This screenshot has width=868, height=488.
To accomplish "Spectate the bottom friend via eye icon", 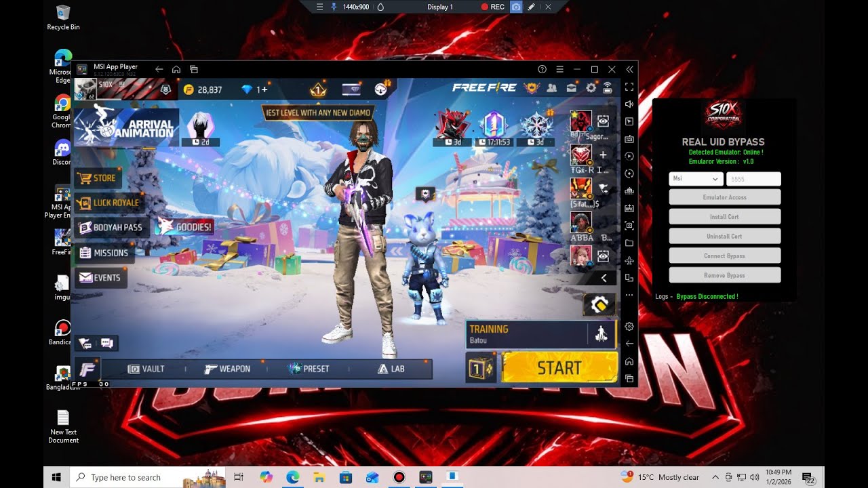I will pos(603,257).
